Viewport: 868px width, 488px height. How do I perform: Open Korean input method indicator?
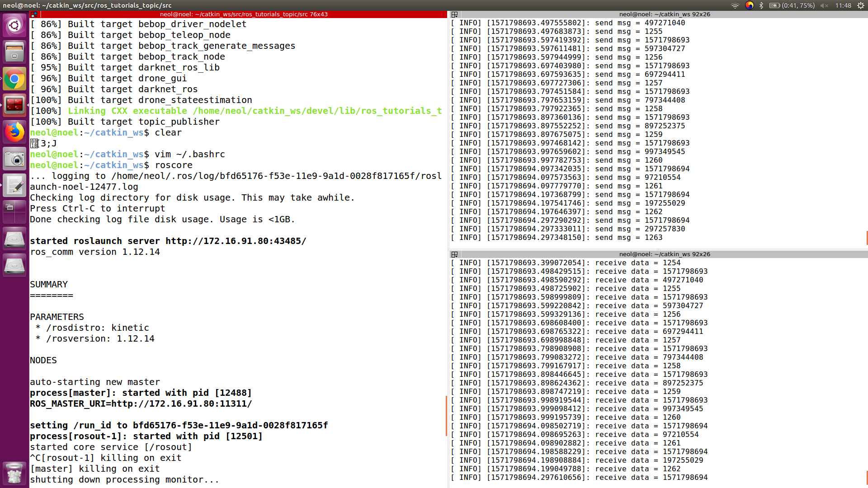[749, 5]
